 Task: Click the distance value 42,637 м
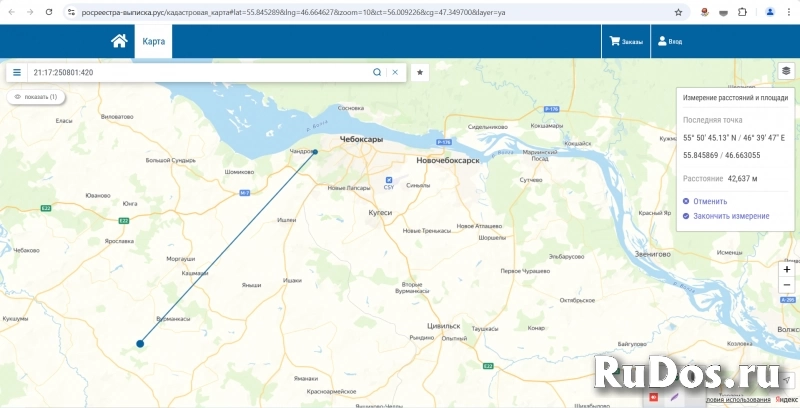click(x=742, y=178)
